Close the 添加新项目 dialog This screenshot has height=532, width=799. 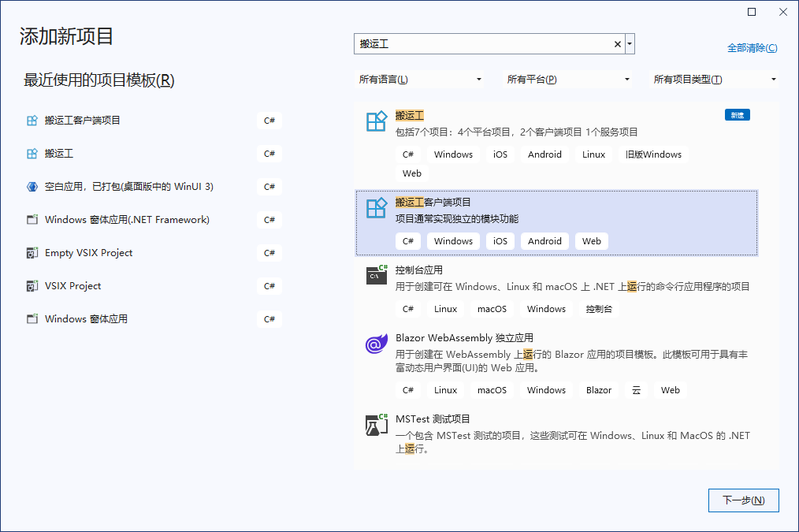[783, 12]
